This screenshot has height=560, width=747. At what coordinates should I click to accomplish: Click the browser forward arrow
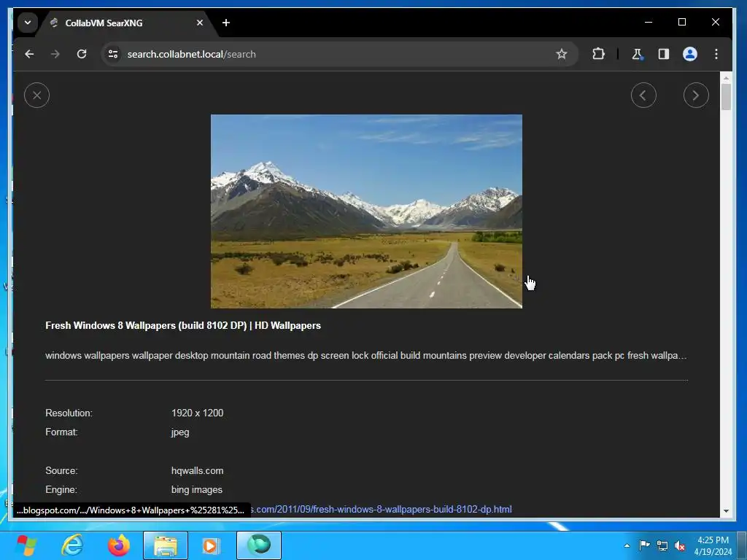click(55, 54)
